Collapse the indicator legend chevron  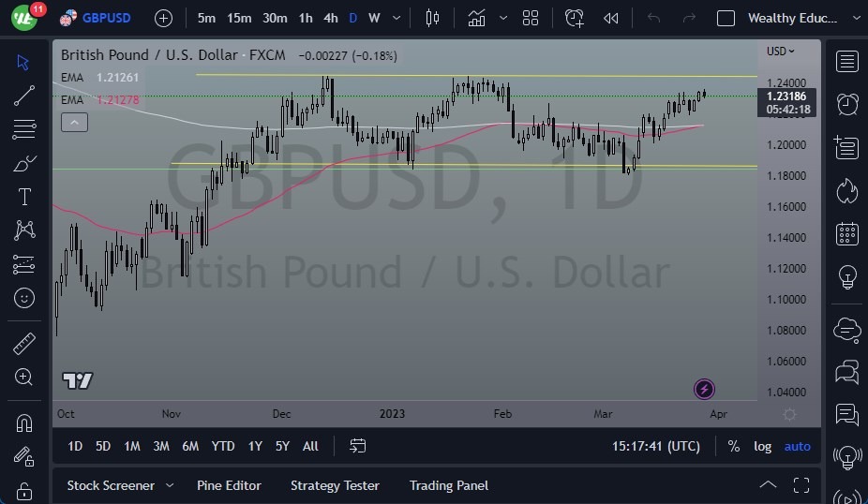point(74,122)
